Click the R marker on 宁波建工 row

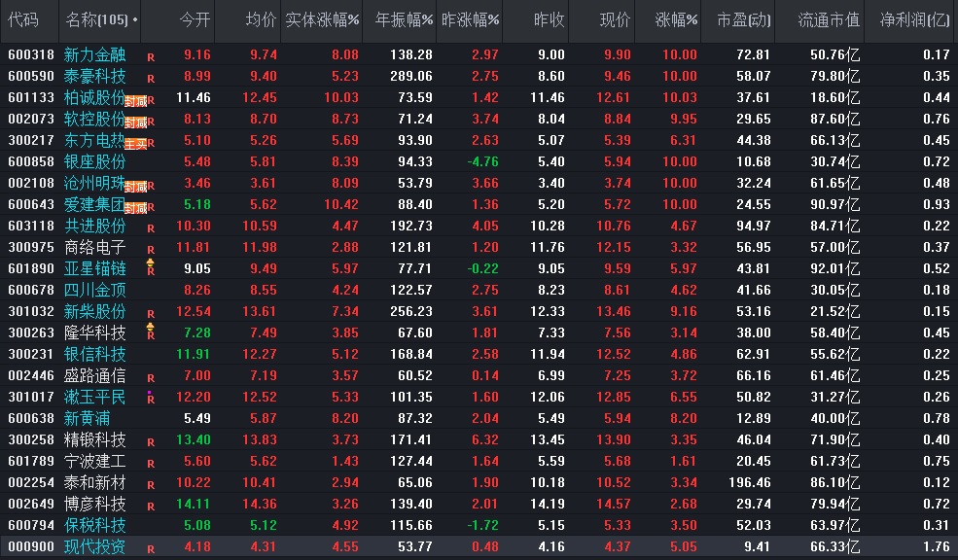[151, 464]
